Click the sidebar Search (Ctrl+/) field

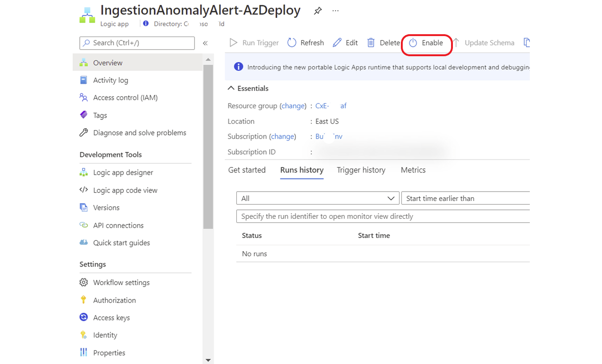[x=137, y=43]
